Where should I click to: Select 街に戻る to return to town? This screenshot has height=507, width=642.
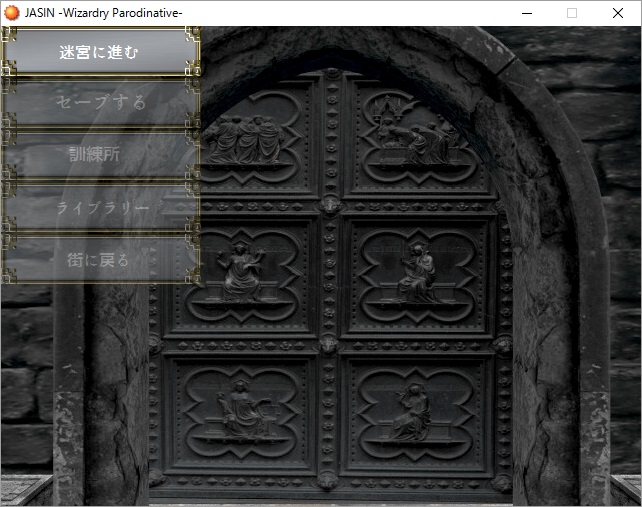tap(99, 259)
